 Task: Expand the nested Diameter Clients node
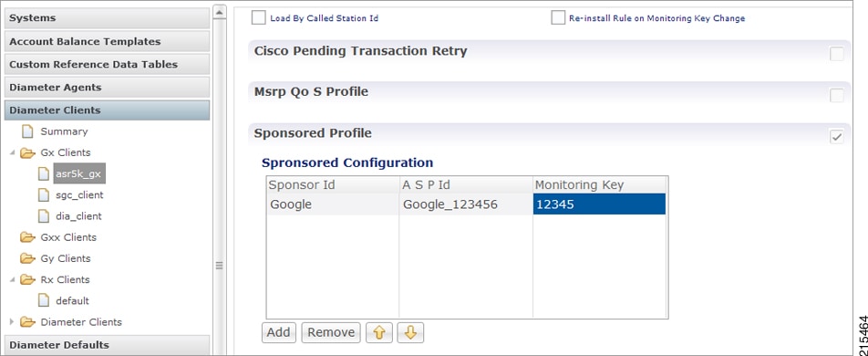(x=12, y=322)
